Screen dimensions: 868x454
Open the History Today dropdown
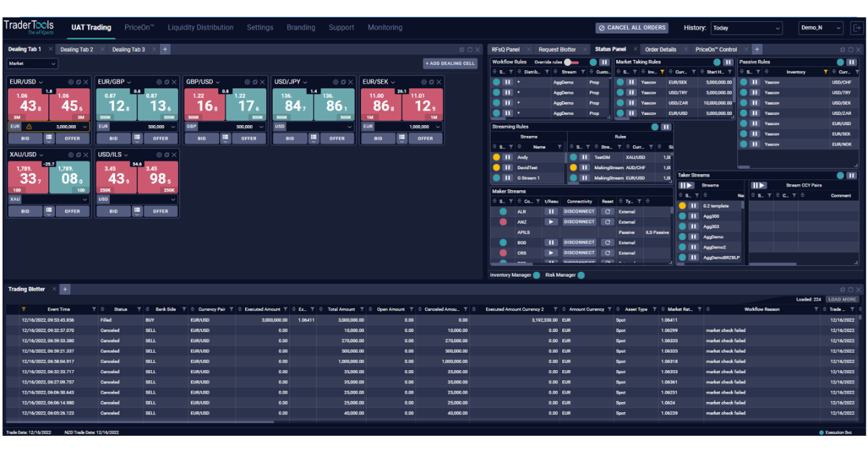pyautogui.click(x=746, y=28)
